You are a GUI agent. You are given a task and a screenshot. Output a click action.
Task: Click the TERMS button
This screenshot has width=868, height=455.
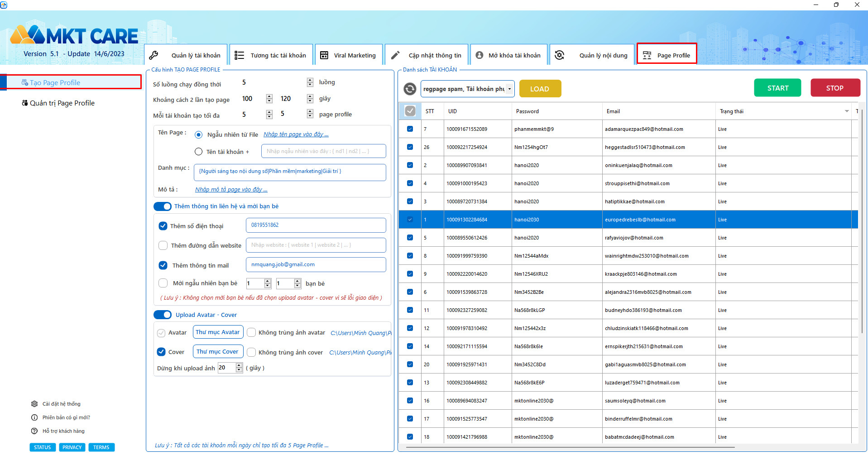101,447
